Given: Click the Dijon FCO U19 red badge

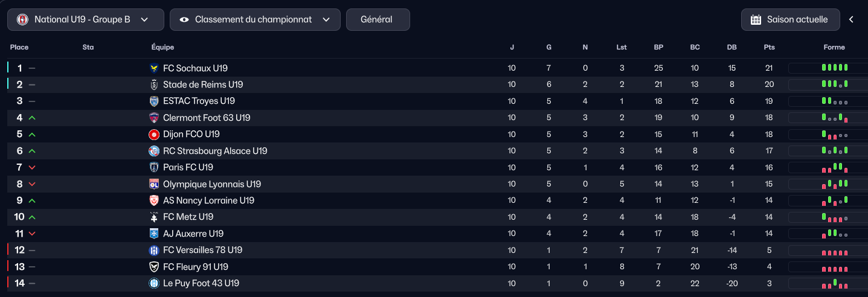Looking at the screenshot, I should [153, 134].
